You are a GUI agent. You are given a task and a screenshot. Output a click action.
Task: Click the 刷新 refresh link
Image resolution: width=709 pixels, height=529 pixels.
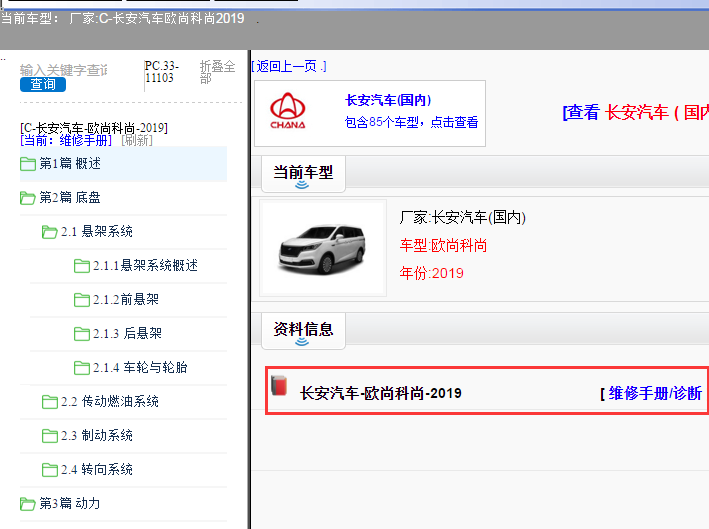137,140
